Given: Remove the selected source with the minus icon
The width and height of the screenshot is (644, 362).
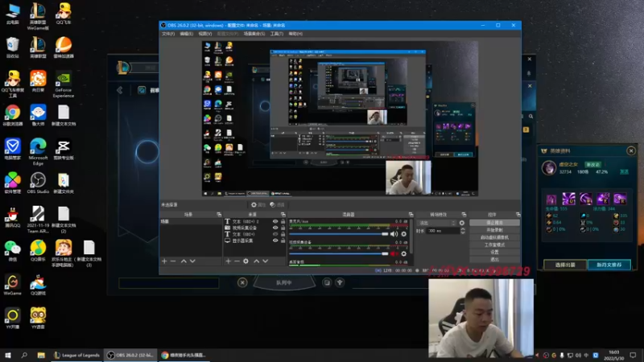Looking at the screenshot, I should point(237,261).
